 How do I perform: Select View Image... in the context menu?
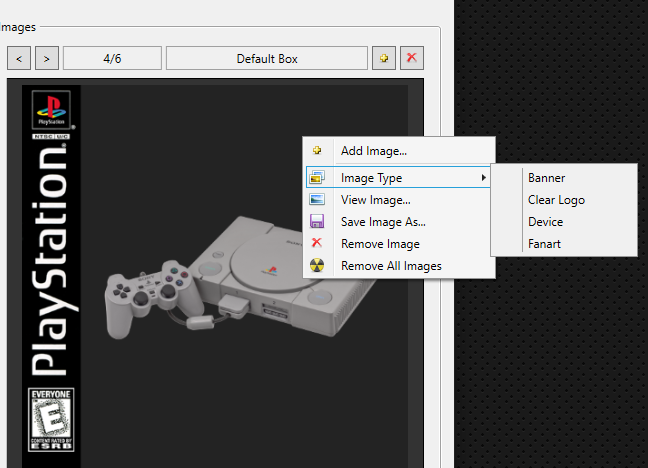coord(399,200)
